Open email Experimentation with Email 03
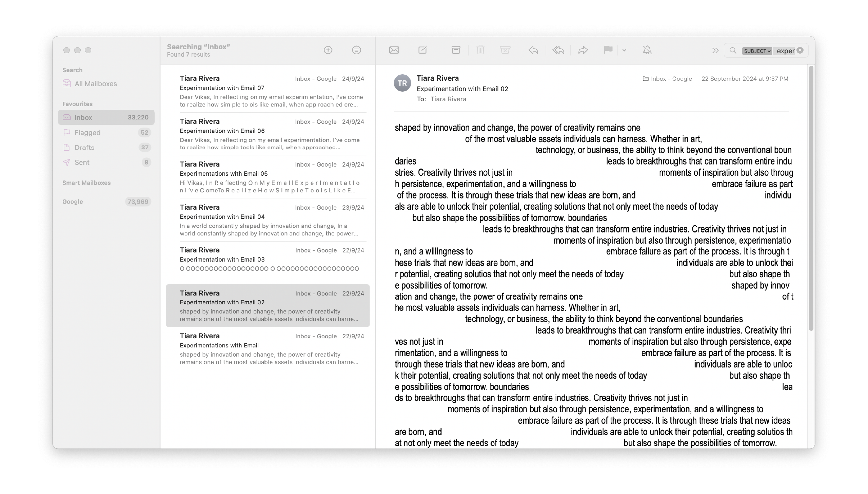Screen dimensions: 868x494 [268, 263]
